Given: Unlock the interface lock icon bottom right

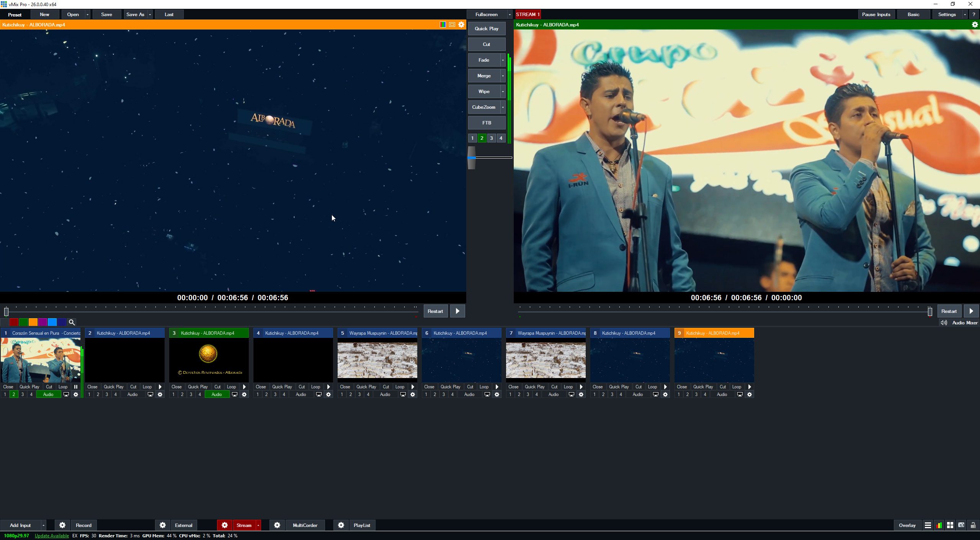Looking at the screenshot, I should tap(973, 525).
